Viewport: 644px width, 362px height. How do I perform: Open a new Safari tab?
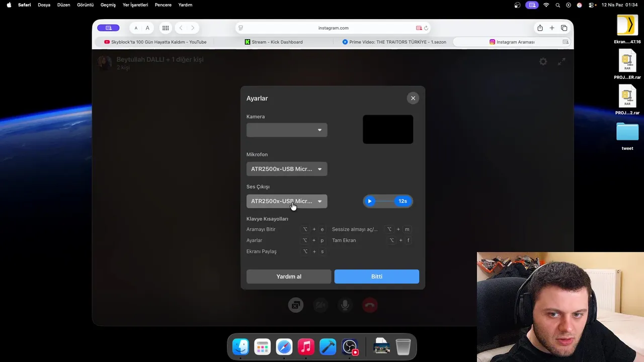tap(552, 28)
